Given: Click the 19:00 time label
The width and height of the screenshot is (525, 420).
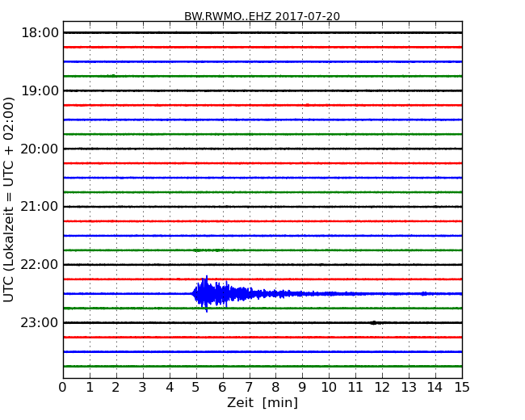Looking at the screenshot, I should (40, 90).
